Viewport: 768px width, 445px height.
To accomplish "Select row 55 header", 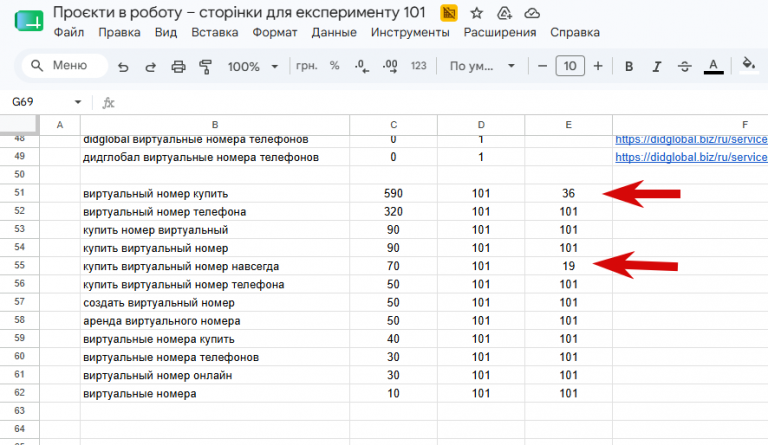I will click(x=20, y=265).
